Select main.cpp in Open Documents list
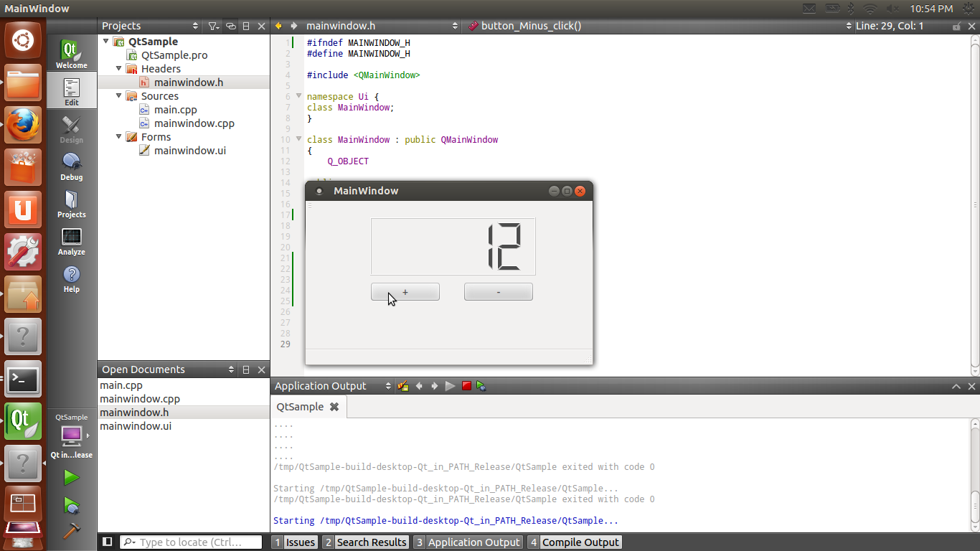This screenshot has width=980, height=551. (121, 385)
